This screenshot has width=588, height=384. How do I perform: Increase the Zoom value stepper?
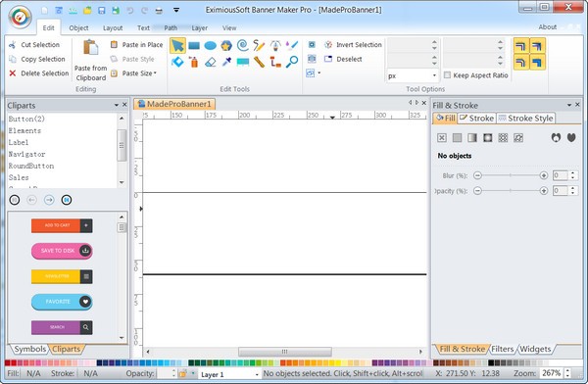[x=567, y=371]
